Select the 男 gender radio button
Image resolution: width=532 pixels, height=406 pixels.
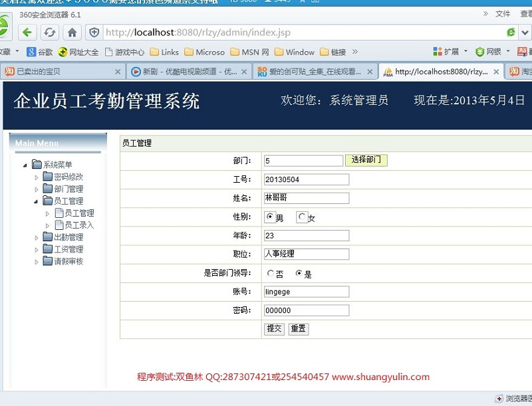tap(270, 217)
